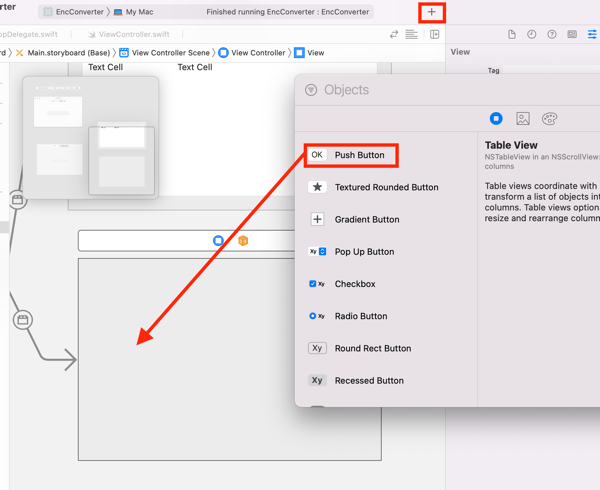Open View Controller Scene breadcrumb
Image resolution: width=600 pixels, height=490 pixels.
[165, 52]
